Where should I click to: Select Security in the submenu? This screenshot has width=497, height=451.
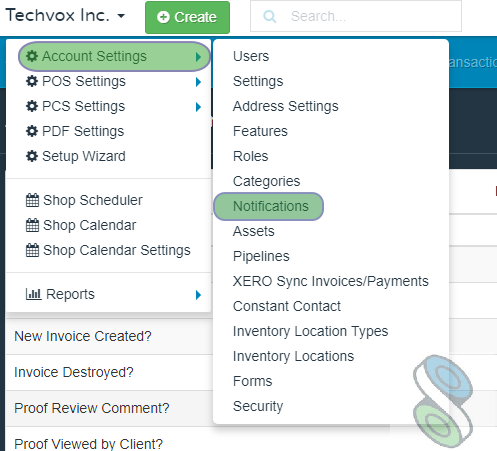tap(258, 406)
